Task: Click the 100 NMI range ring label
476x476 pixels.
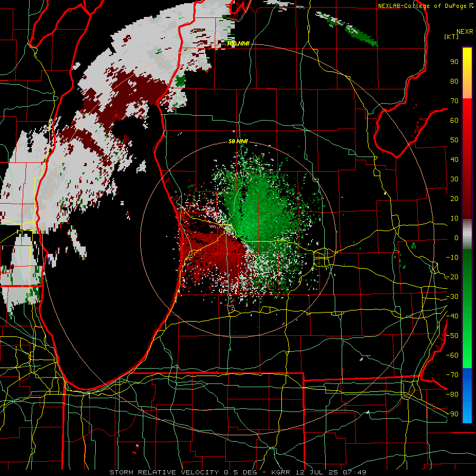Action: [x=239, y=44]
